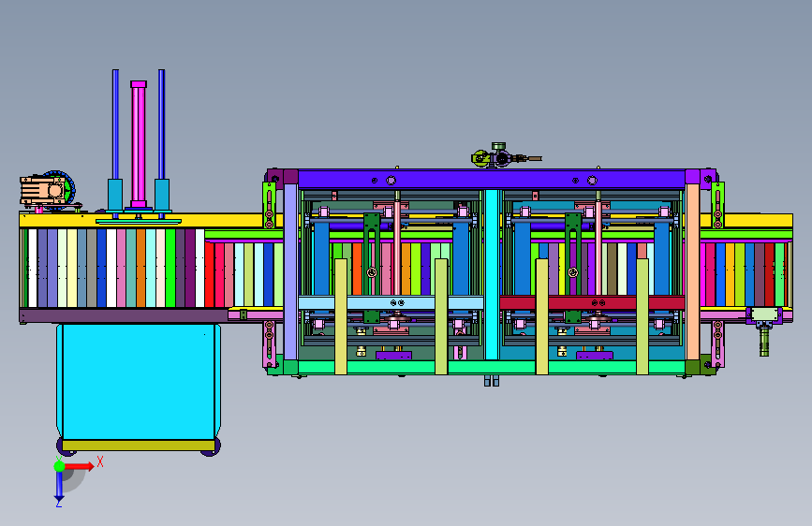Pick the gear motor at the conveyor's left end
Viewport: 812px width, 526px height.
pos(47,191)
